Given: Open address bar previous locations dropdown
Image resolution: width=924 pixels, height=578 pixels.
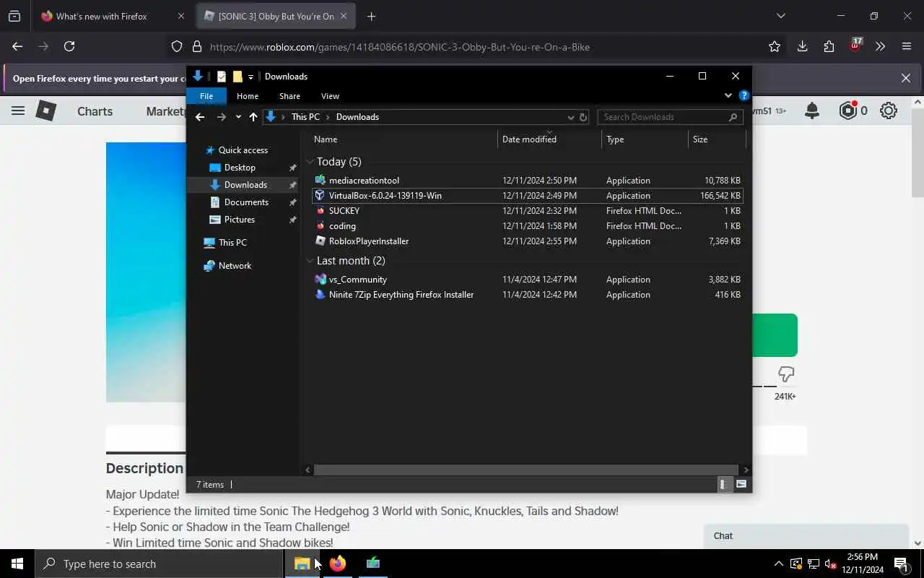Looking at the screenshot, I should pos(570,117).
